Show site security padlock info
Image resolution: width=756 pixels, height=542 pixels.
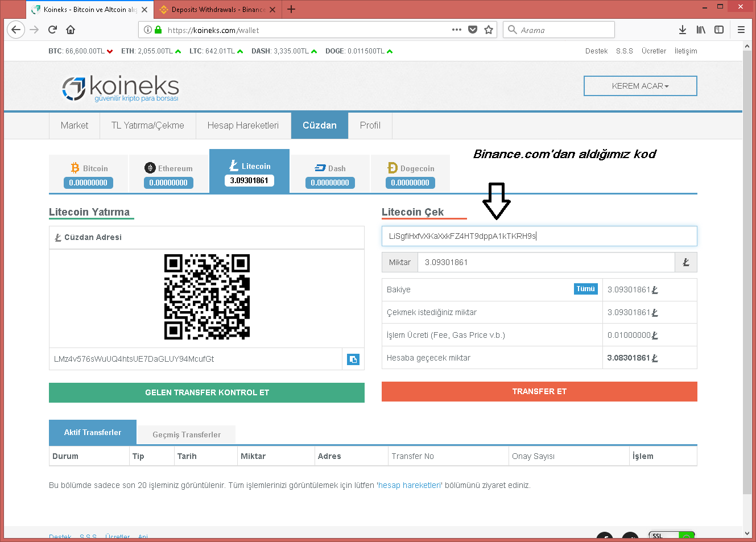(x=158, y=30)
